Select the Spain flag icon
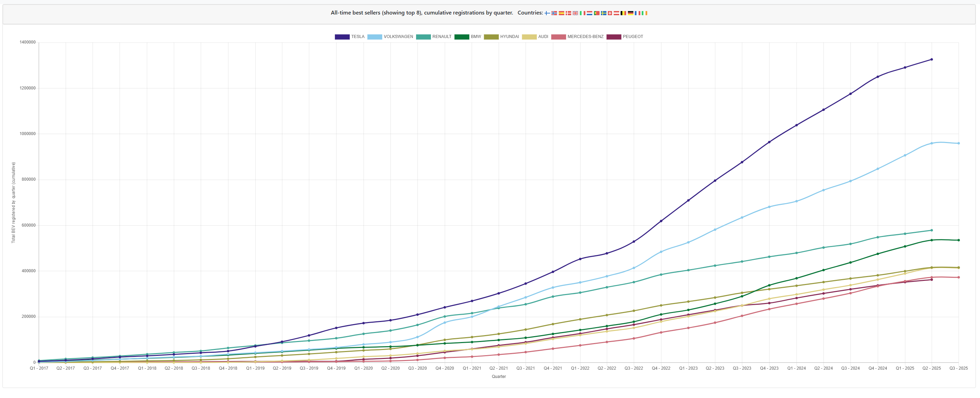The width and height of the screenshot is (980, 398). [562, 13]
